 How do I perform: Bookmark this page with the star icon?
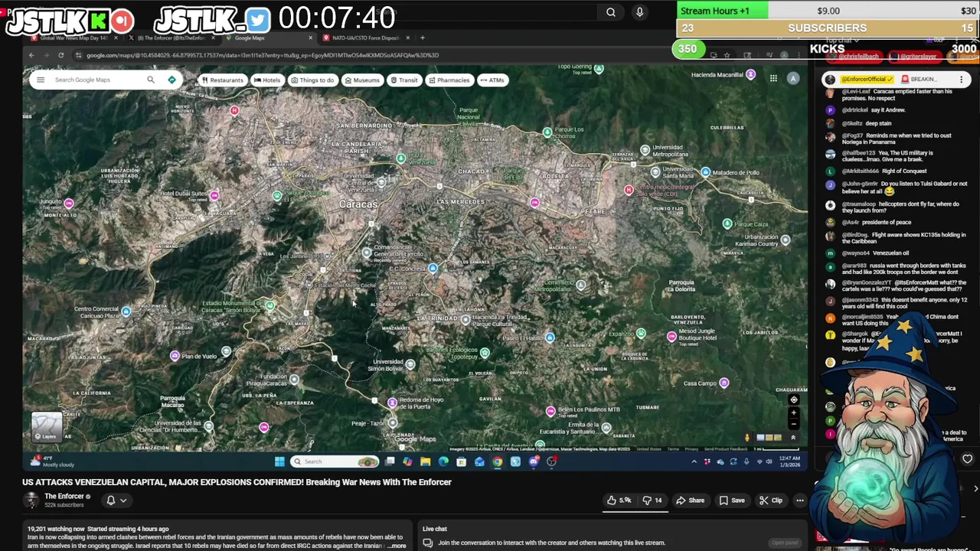(728, 55)
